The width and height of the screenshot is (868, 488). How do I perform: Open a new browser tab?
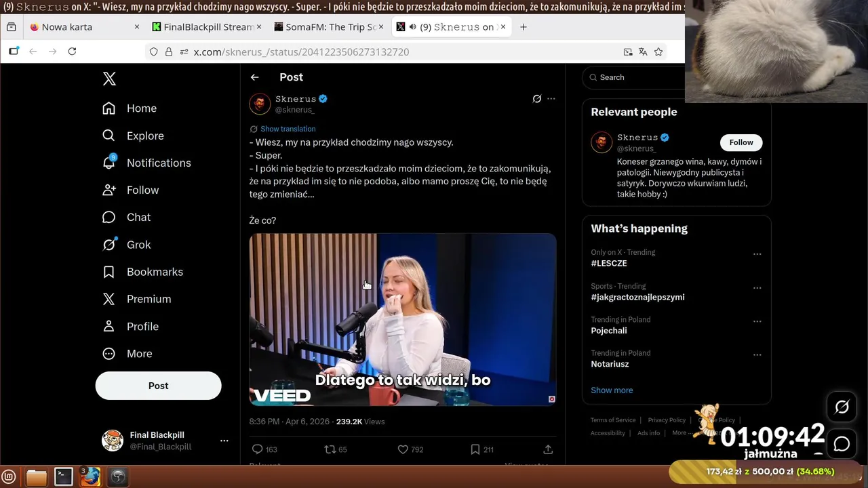pos(523,27)
